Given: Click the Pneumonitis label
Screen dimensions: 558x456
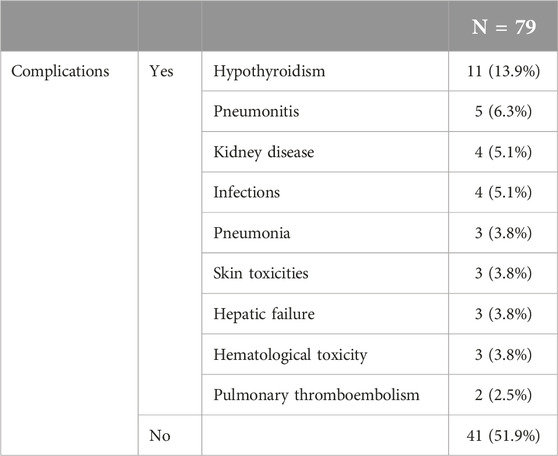Looking at the screenshot, I should coord(256,112).
